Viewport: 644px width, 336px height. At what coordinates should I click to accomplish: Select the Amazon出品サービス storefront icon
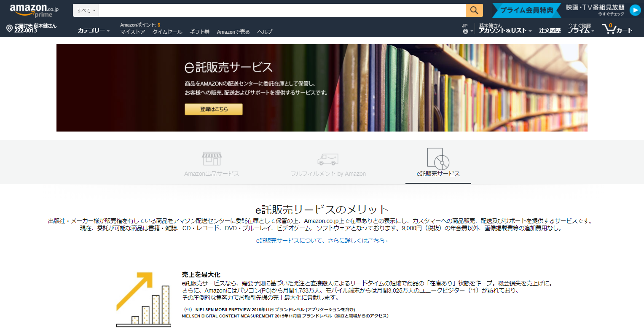pyautogui.click(x=212, y=159)
